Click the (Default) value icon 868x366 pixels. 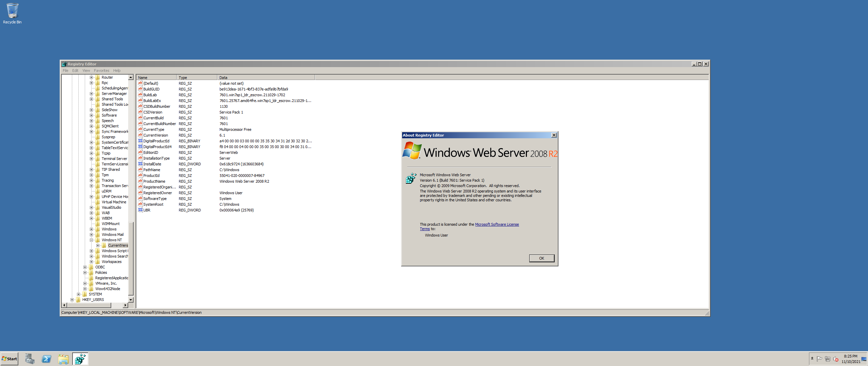pyautogui.click(x=140, y=83)
